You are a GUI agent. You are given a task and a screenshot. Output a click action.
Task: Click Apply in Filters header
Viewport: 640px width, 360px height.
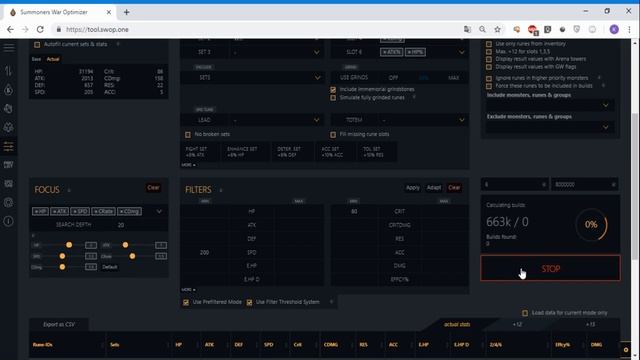tap(413, 188)
